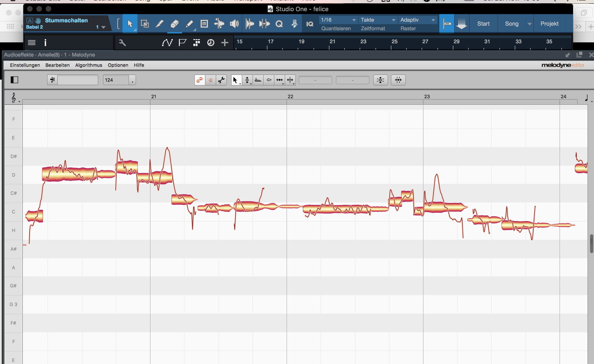This screenshot has height=364, width=594.
Task: Open the inspector i icon
Action: [45, 43]
